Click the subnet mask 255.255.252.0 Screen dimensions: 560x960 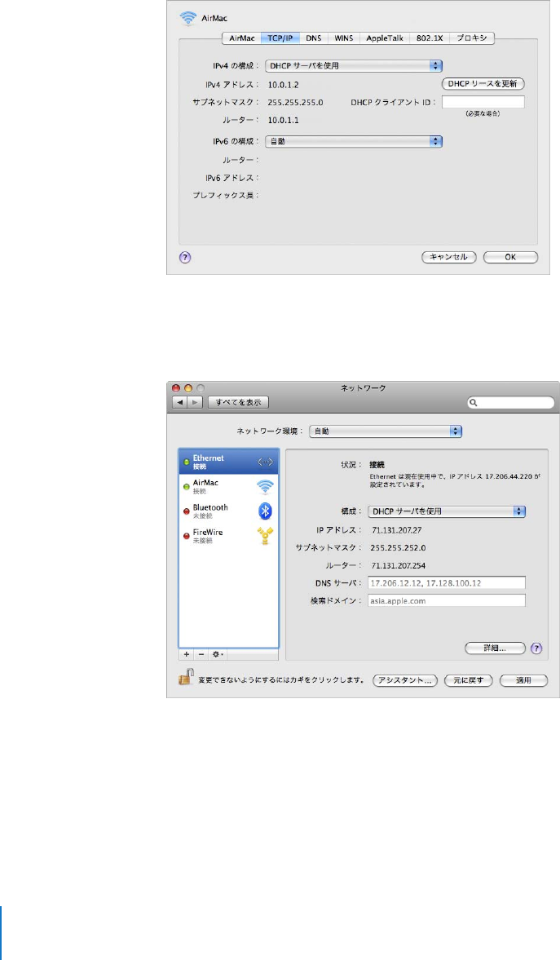[x=399, y=548]
